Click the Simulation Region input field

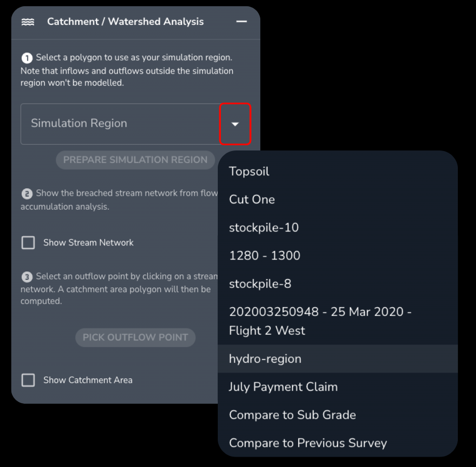click(x=120, y=124)
